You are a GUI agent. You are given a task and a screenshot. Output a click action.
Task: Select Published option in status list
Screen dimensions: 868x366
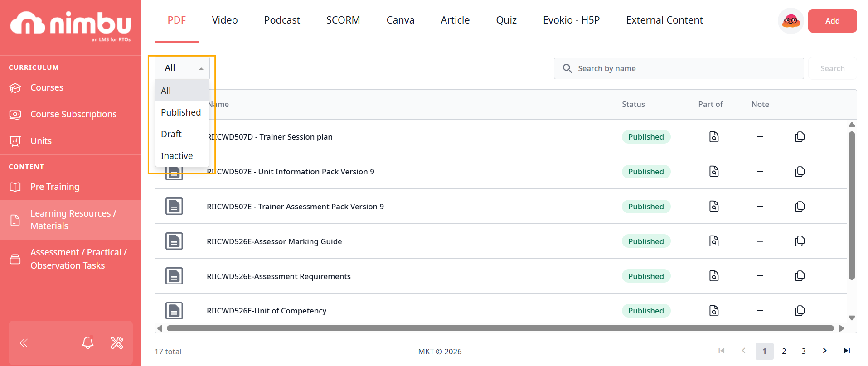(x=182, y=112)
